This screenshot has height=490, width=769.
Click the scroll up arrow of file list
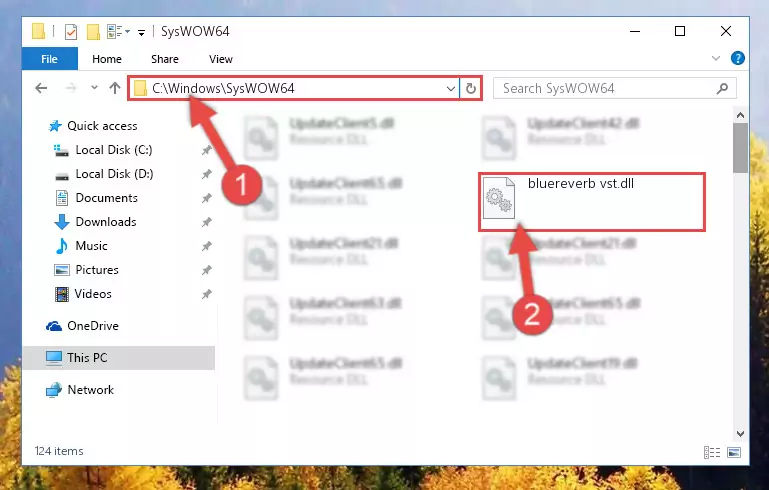click(x=741, y=115)
